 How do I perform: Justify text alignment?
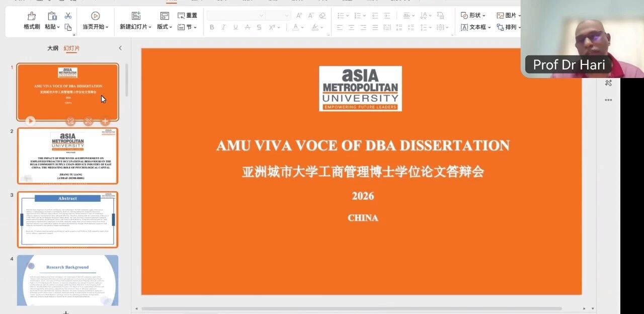point(375,27)
